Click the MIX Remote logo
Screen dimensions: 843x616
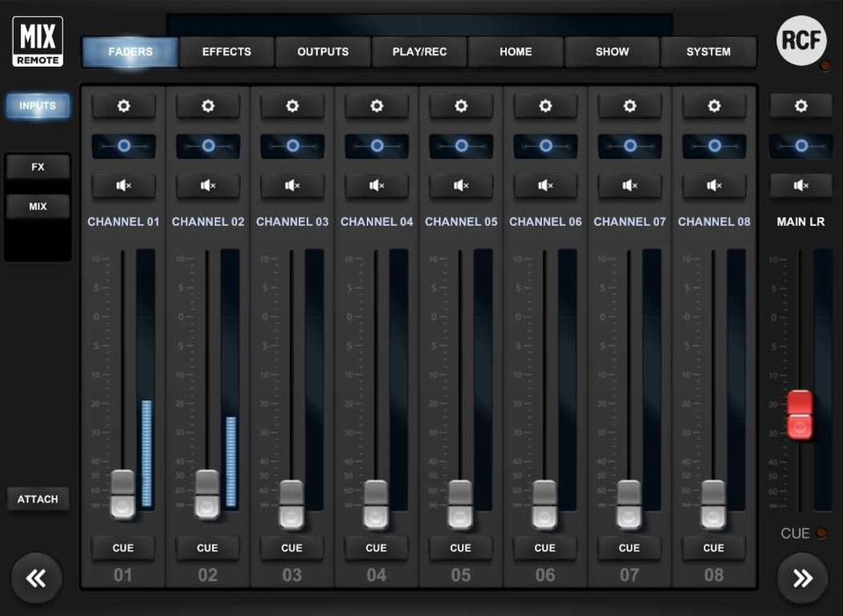tap(38, 41)
